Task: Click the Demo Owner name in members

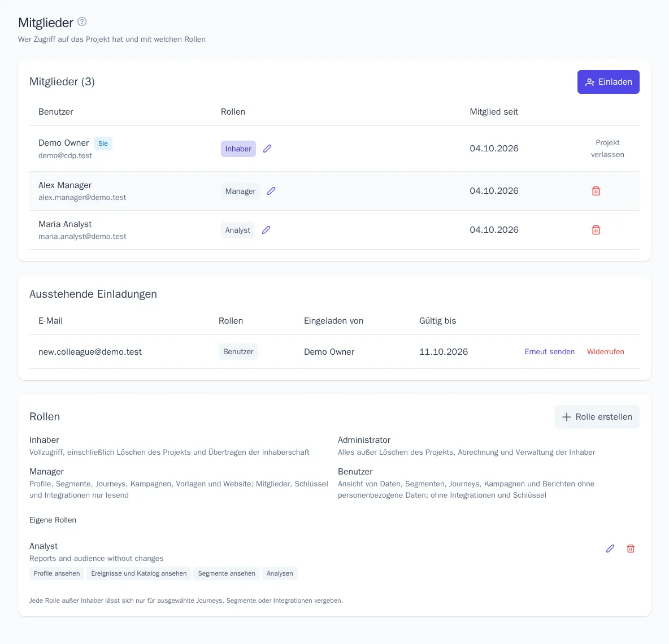Action: (64, 143)
